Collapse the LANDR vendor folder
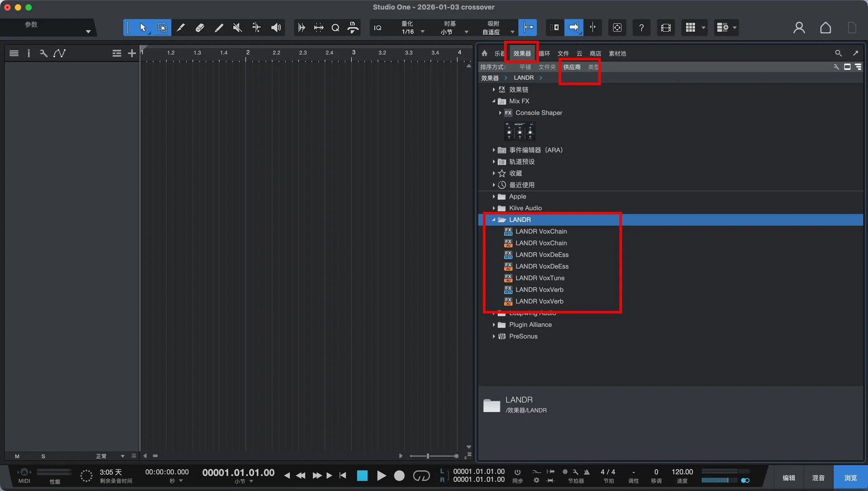Viewport: 868px width, 491px height. pos(494,220)
